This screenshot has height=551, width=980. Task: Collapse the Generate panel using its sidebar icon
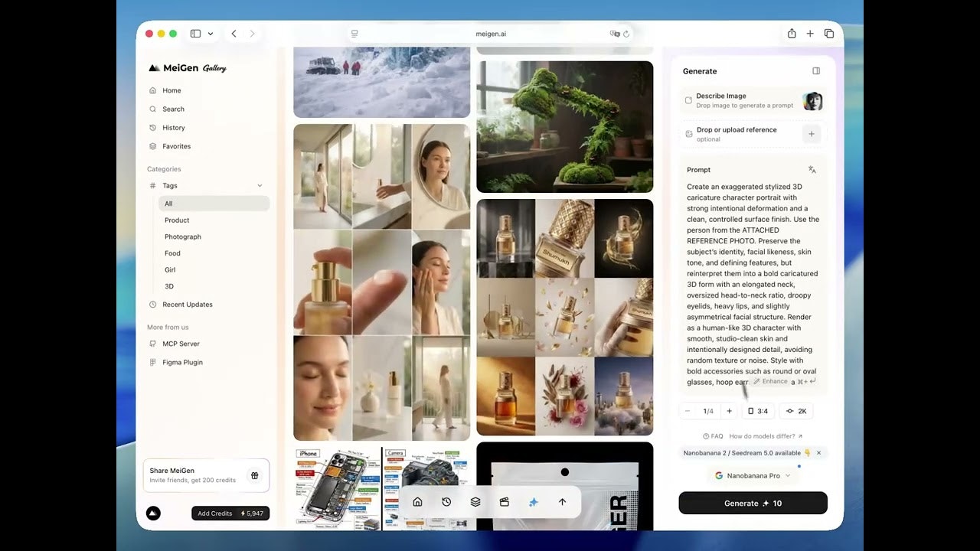point(816,71)
